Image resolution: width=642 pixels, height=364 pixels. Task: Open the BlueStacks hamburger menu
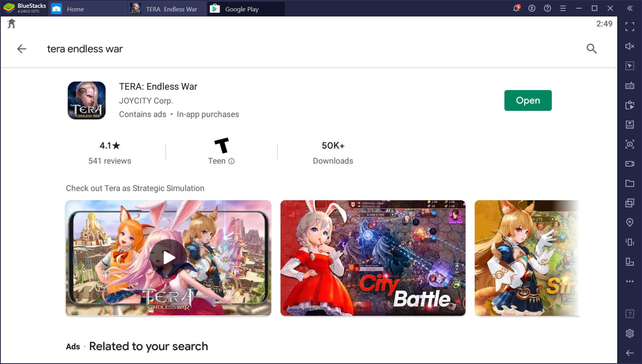(x=563, y=8)
